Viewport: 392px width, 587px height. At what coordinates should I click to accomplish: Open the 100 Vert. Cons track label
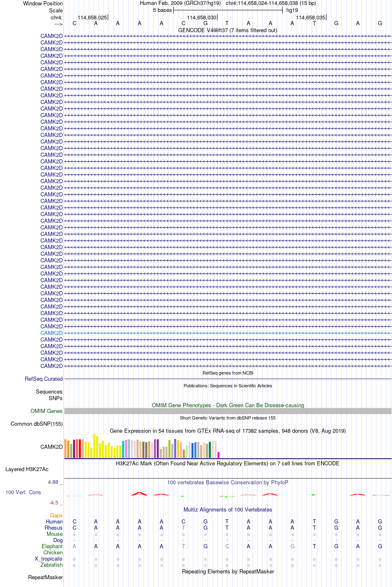pos(23,492)
